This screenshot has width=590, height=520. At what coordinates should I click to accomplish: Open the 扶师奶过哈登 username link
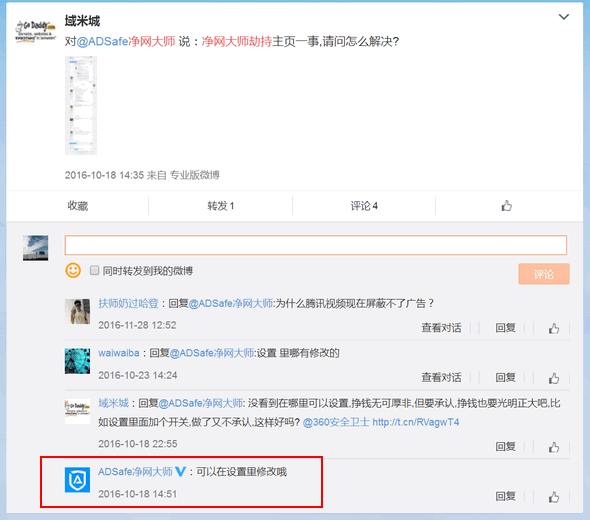(x=128, y=303)
